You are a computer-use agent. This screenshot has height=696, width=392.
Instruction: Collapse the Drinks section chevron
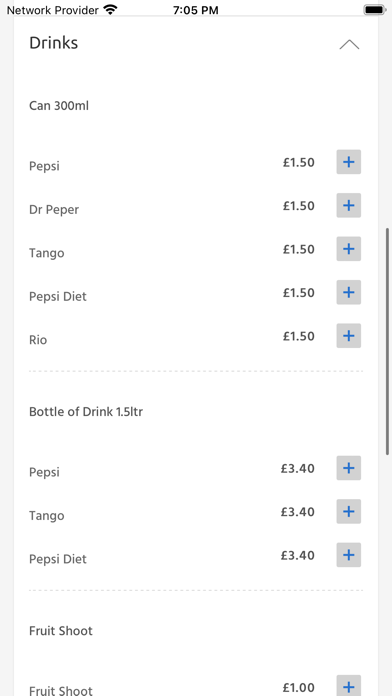(349, 44)
